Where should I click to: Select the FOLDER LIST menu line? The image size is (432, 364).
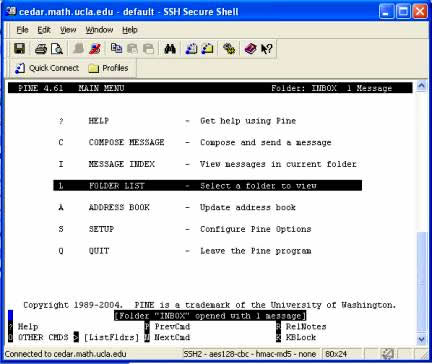click(x=207, y=186)
